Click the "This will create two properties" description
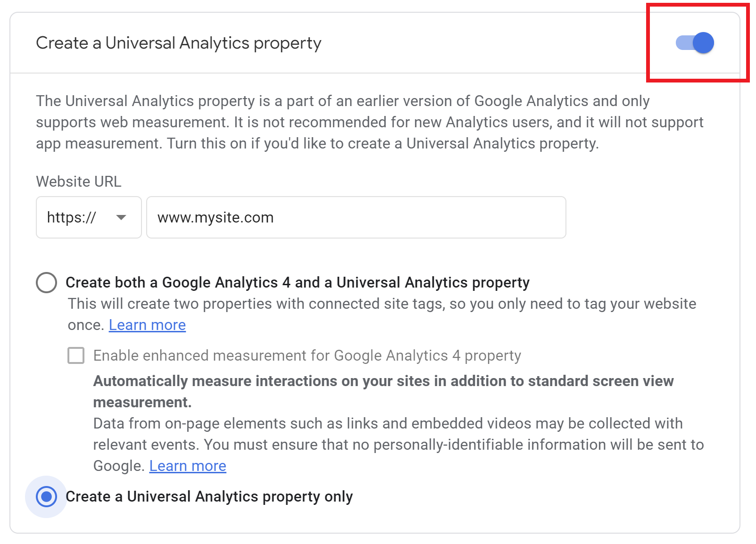The height and width of the screenshot is (544, 756). click(x=382, y=304)
